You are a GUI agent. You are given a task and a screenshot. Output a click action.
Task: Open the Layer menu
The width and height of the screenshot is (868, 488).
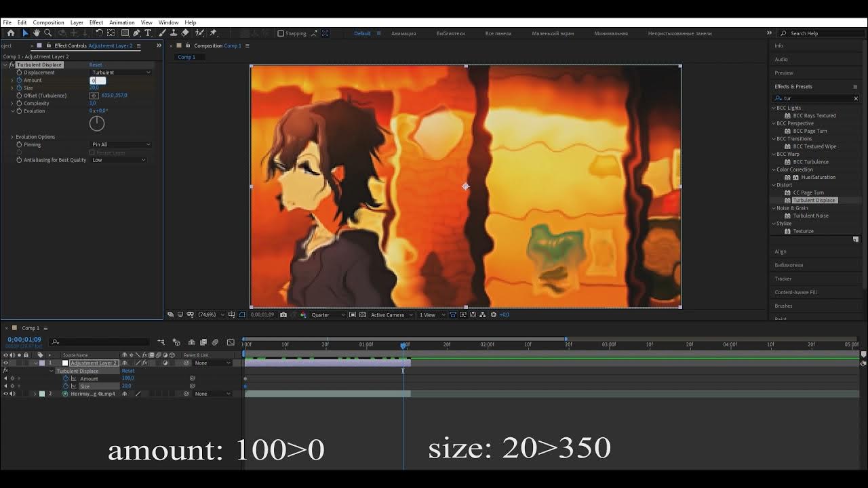click(77, 22)
